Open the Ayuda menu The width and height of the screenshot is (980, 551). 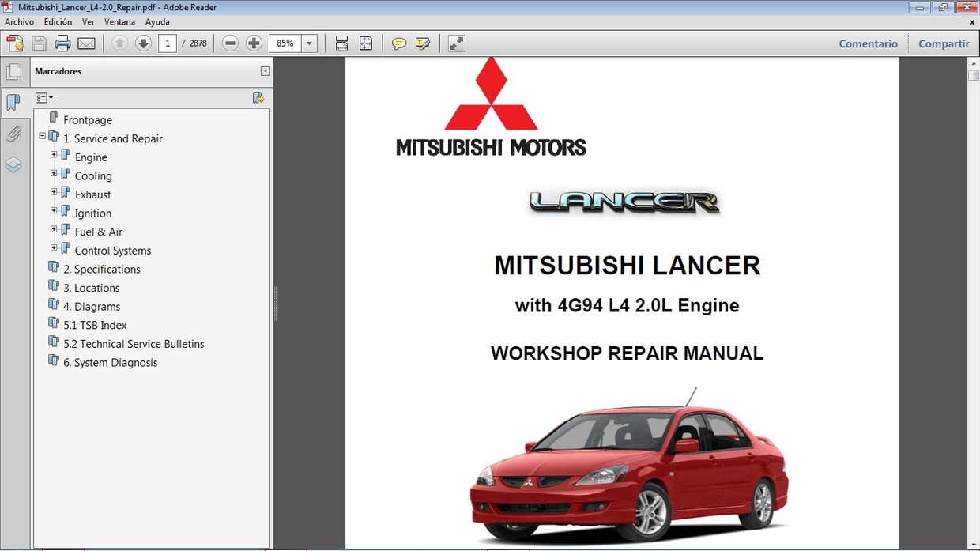(157, 22)
